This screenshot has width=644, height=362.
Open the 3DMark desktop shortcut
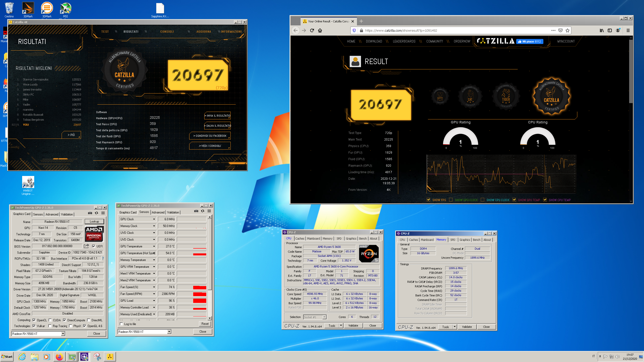[28, 10]
